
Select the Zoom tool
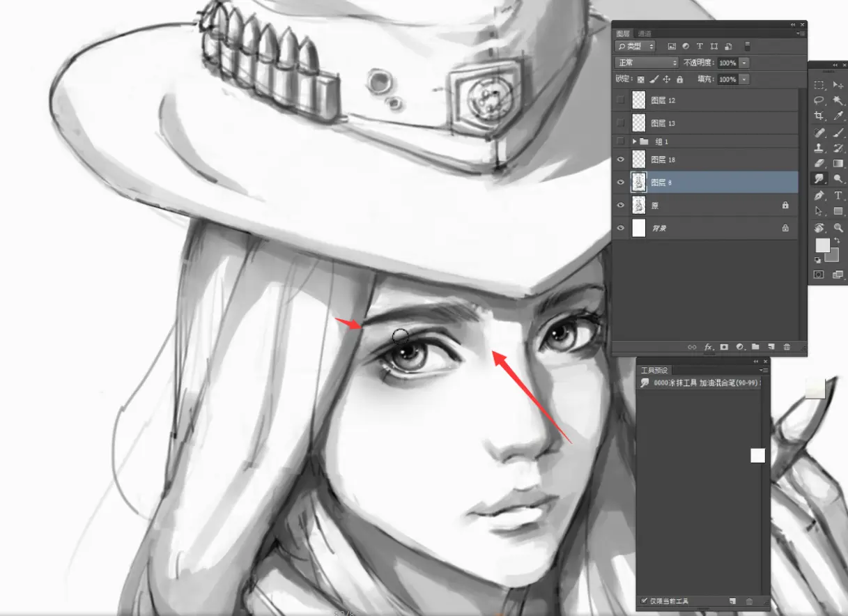pyautogui.click(x=838, y=228)
